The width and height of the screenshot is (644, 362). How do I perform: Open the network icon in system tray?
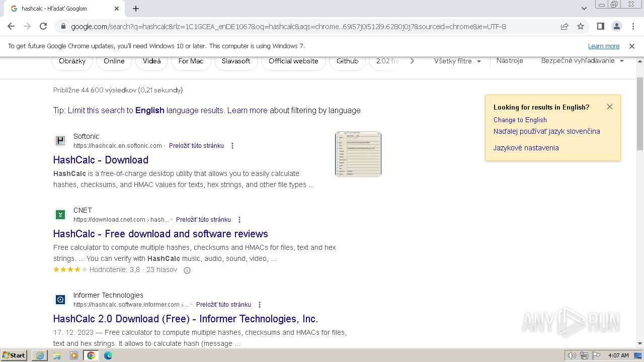(584, 355)
